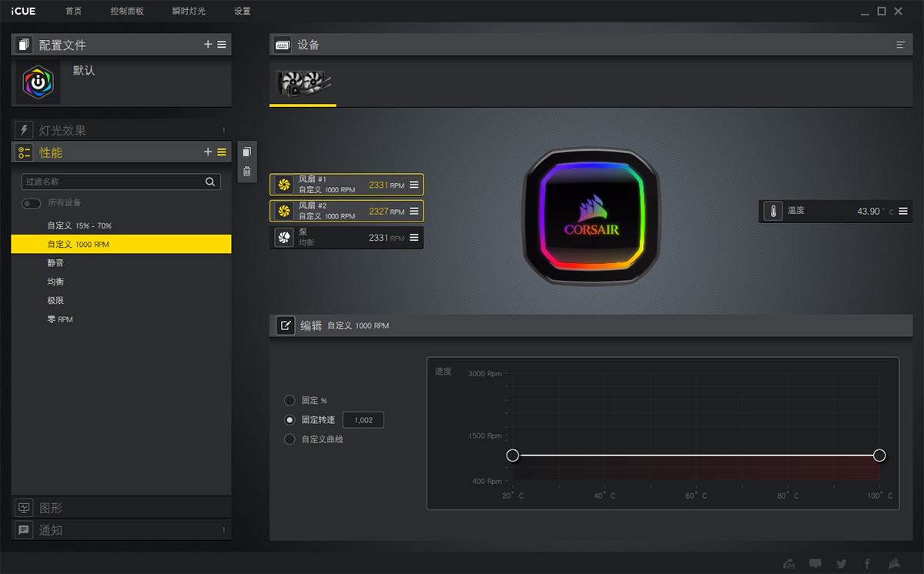The width and height of the screenshot is (924, 574).
Task: Click the 风扇 #2 fan icon
Action: (x=283, y=211)
